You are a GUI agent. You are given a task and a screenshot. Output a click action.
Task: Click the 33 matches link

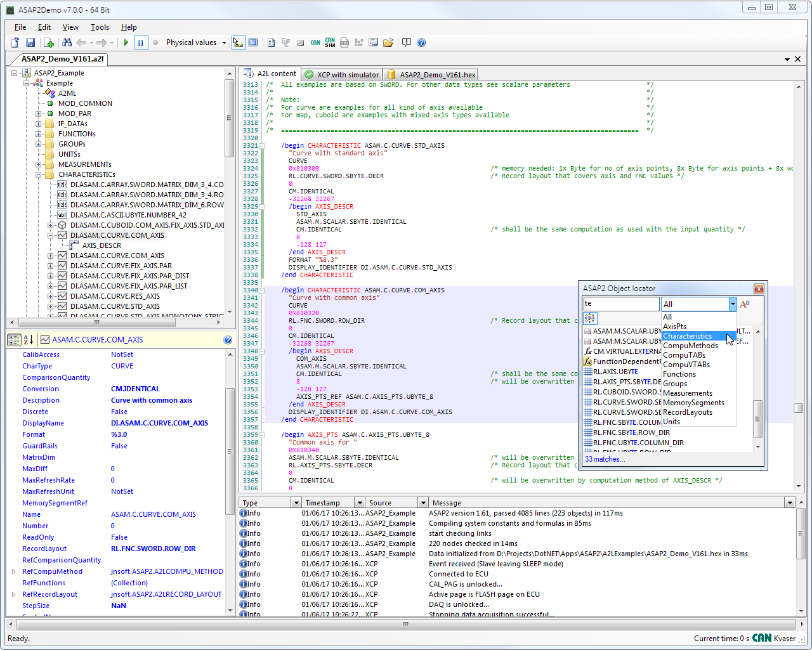pos(604,459)
